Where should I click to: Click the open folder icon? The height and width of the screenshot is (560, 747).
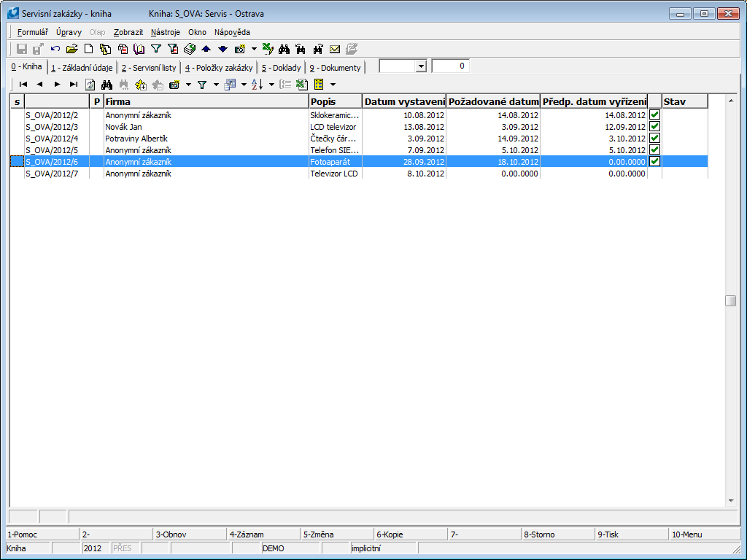(71, 49)
